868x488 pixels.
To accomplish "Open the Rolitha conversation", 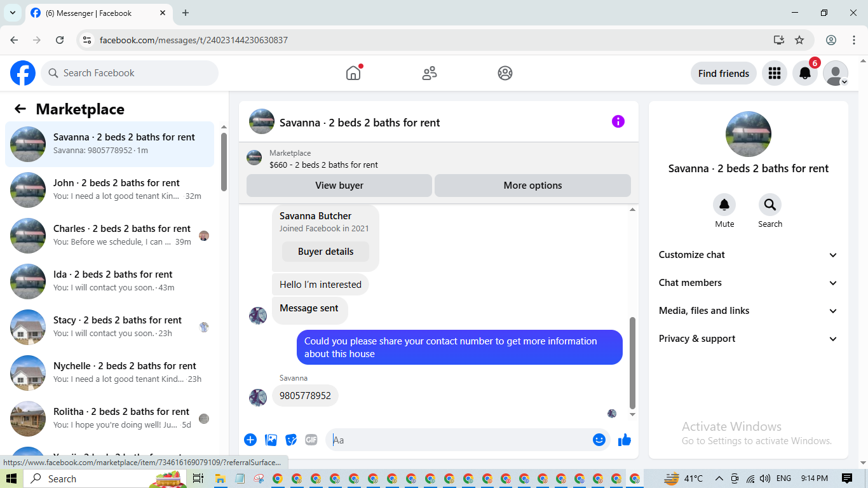I will (x=109, y=419).
